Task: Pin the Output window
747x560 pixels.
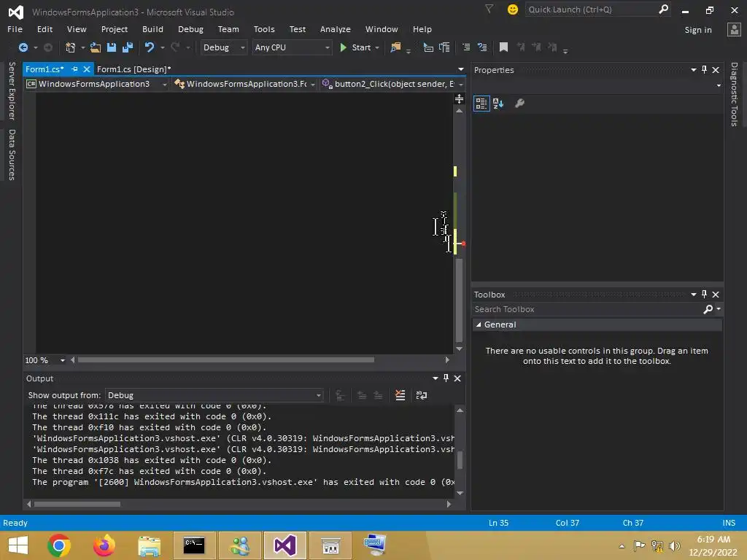Action: click(446, 378)
